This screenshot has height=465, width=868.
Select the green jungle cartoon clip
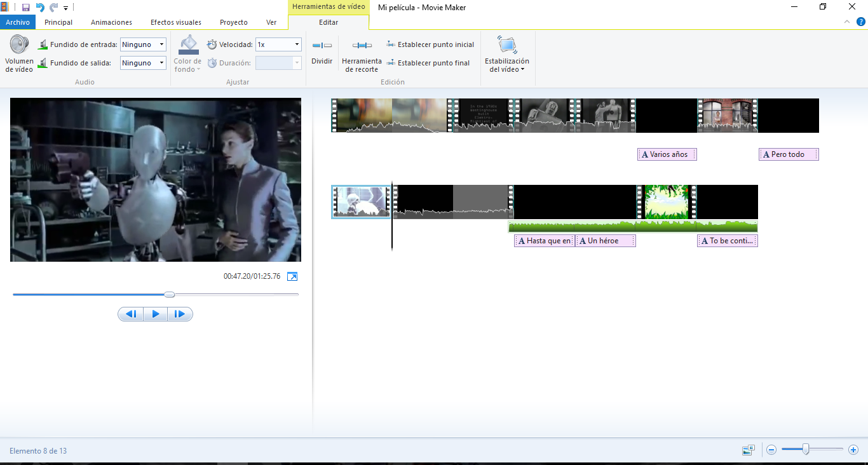[667, 202]
